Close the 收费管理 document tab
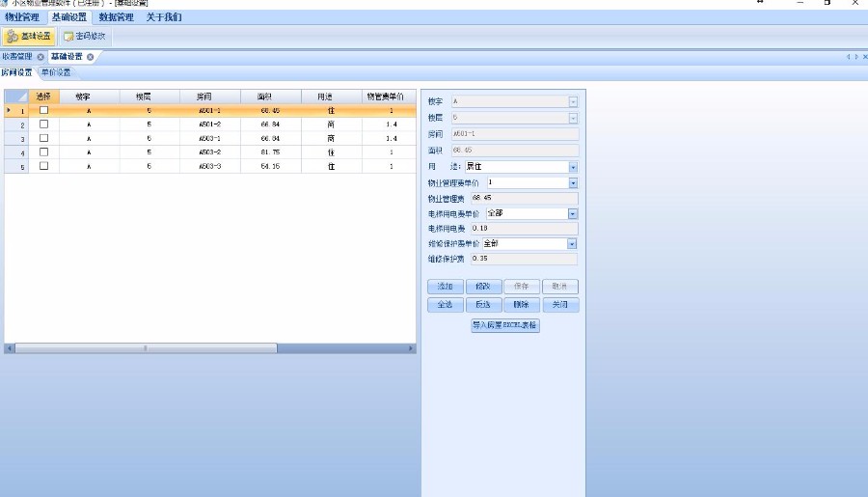This screenshot has width=868, height=497. (41, 57)
